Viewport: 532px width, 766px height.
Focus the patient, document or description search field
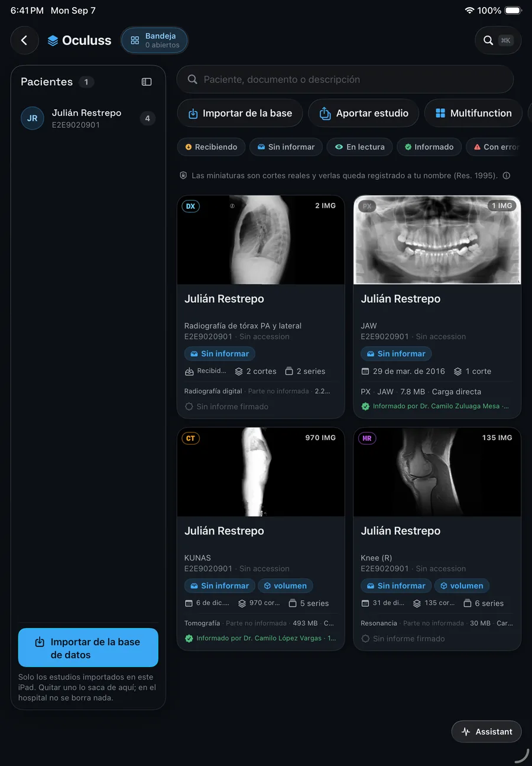345,79
